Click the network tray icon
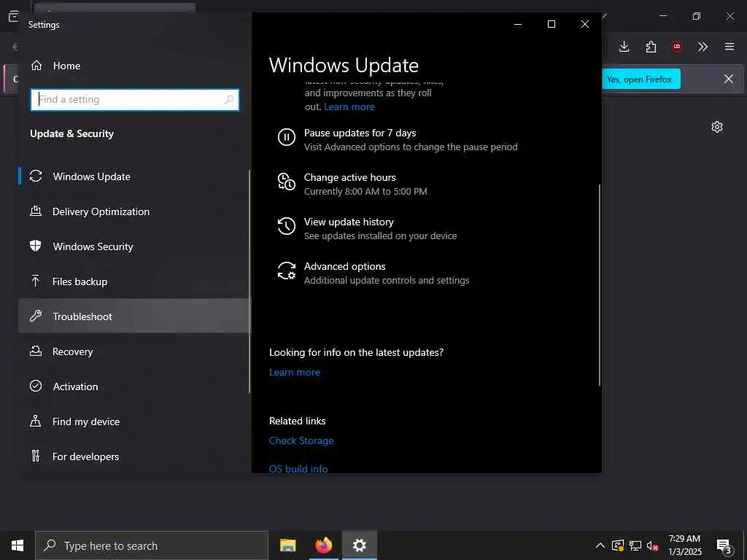Viewport: 747px width, 560px height. click(635, 545)
